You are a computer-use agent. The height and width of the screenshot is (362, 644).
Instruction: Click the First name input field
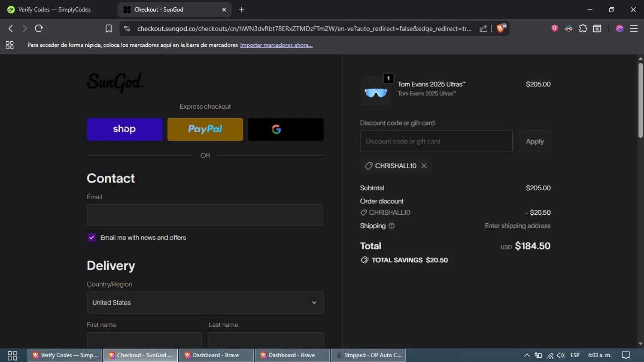(144, 340)
